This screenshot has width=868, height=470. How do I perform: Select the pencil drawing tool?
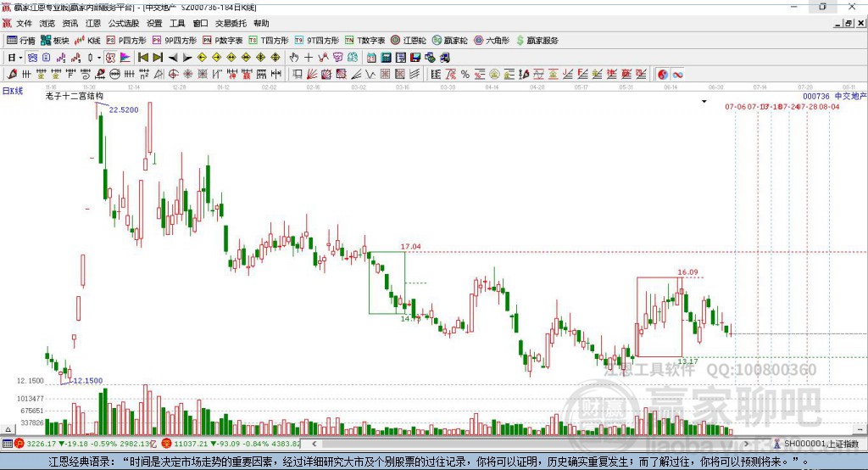[x=12, y=75]
